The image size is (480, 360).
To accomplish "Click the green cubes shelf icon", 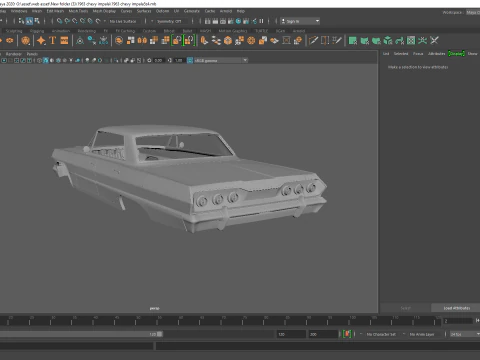I will click(388, 41).
